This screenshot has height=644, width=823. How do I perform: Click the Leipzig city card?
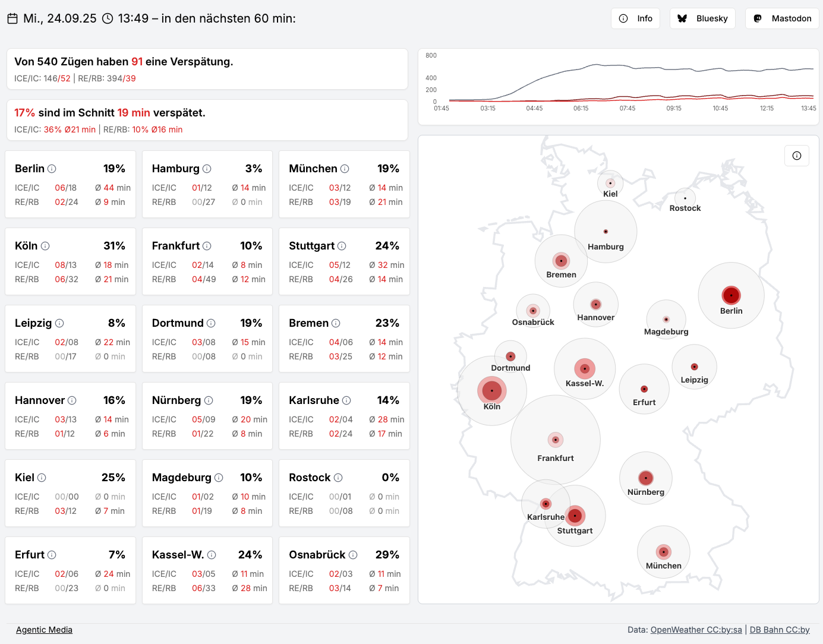[71, 339]
